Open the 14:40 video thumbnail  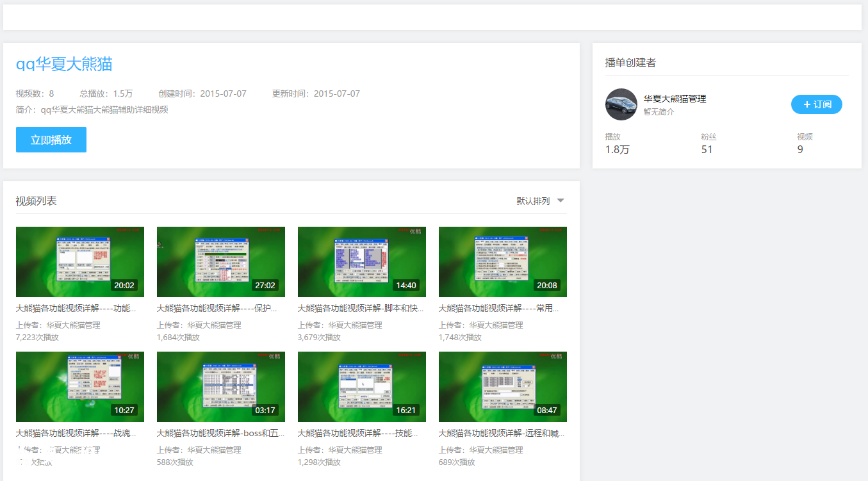[362, 261]
